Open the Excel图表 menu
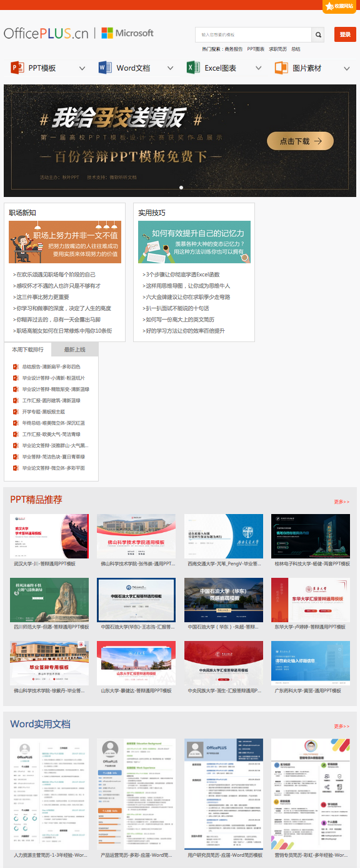 (221, 68)
